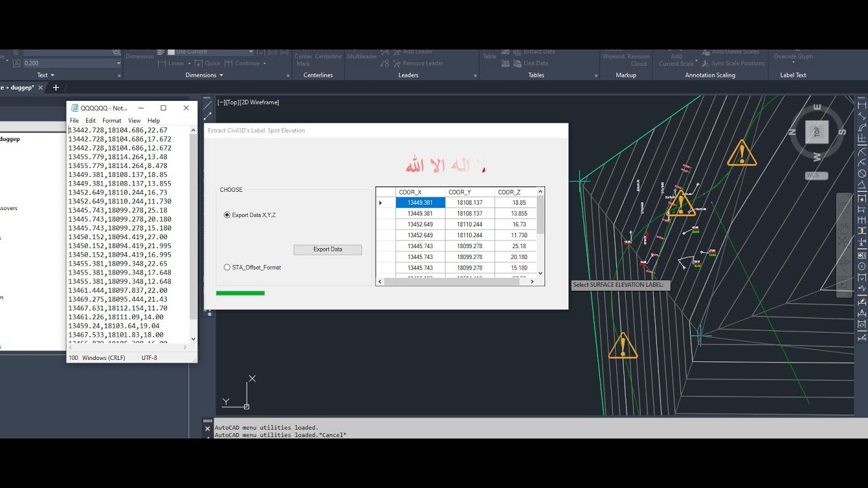Open the Help menu in Notepad

154,121
